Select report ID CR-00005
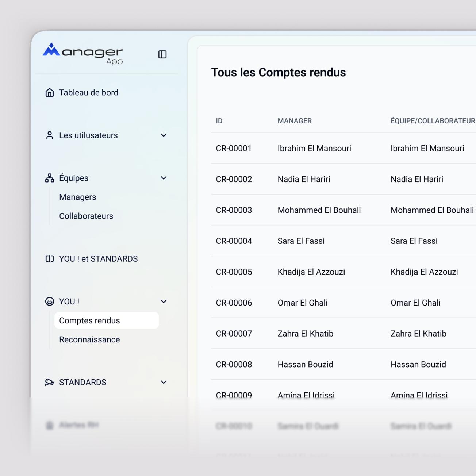The width and height of the screenshot is (476, 476). 234,272
